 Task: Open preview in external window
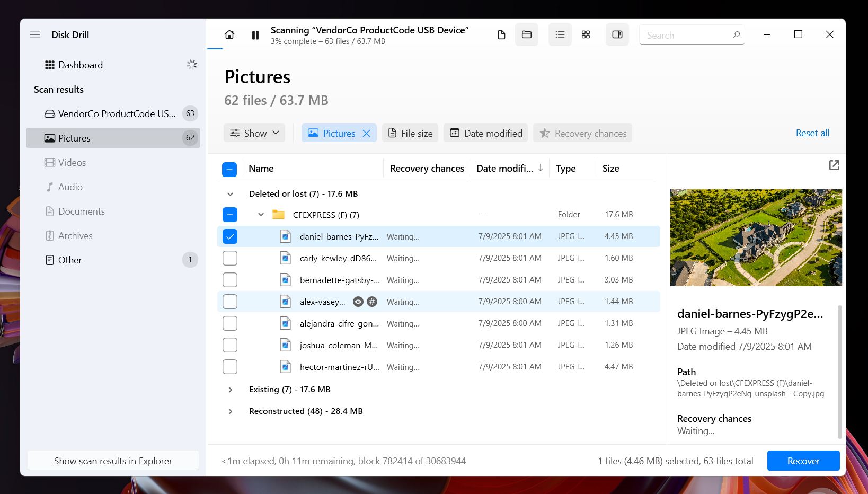pyautogui.click(x=834, y=165)
